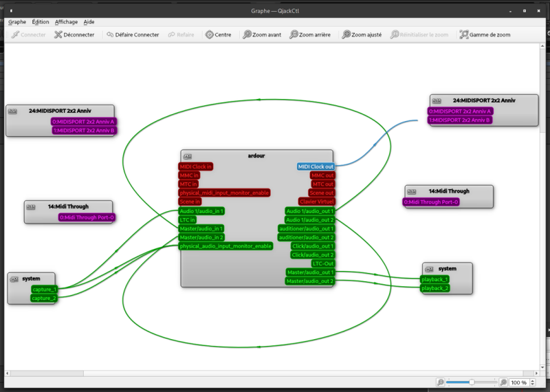
Task: Open the Affichage menu
Action: (x=66, y=22)
